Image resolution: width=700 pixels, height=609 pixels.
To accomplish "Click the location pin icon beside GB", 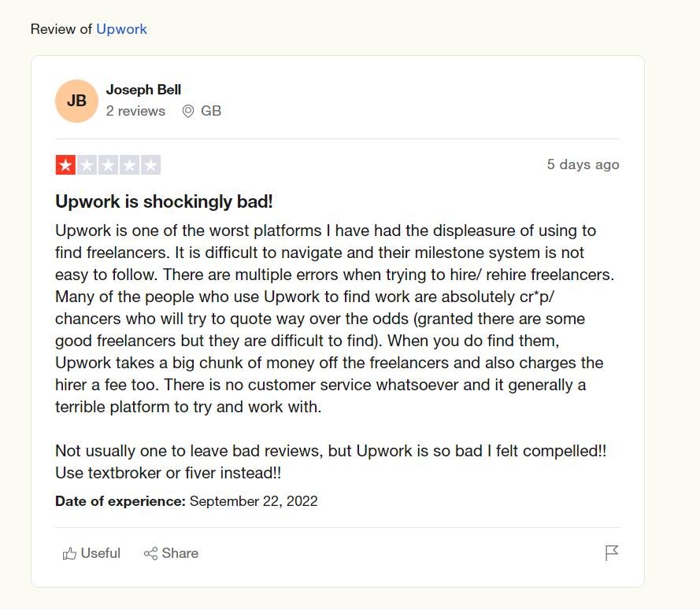I will pos(188,111).
